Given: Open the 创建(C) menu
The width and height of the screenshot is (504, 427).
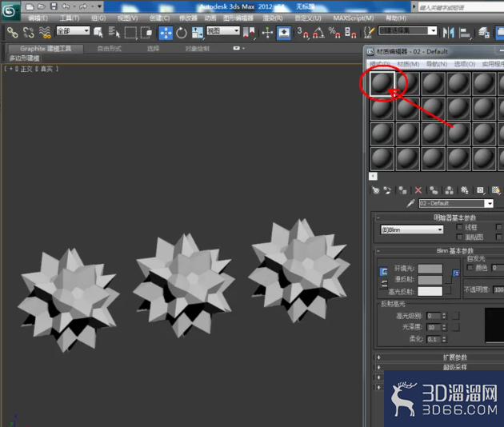Looking at the screenshot, I should [159, 18].
